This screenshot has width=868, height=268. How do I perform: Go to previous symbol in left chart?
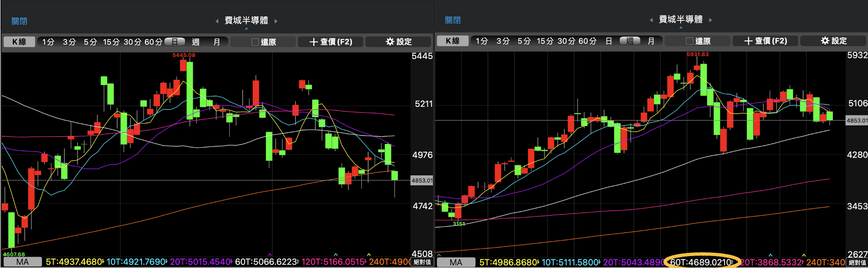click(x=217, y=21)
